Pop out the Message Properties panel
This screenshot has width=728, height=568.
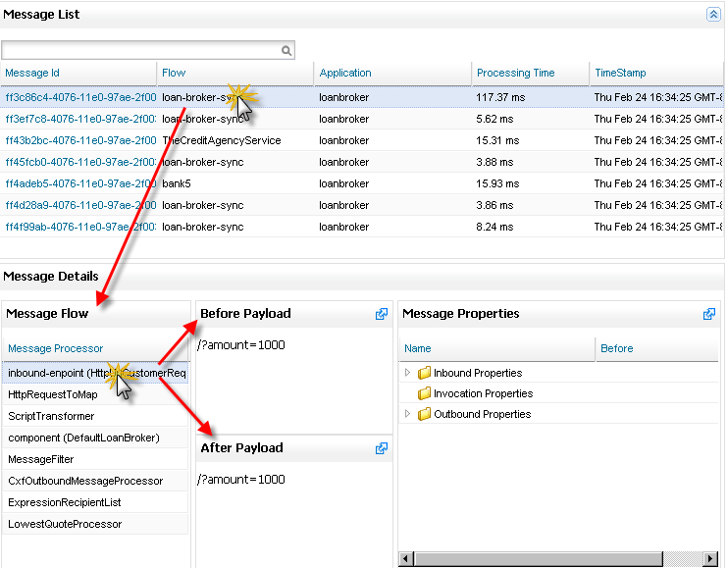coord(709,314)
